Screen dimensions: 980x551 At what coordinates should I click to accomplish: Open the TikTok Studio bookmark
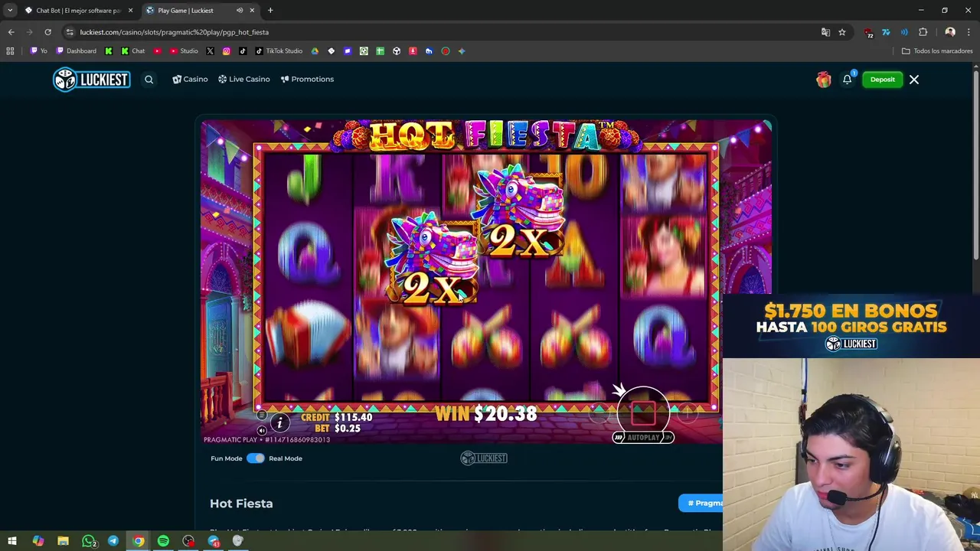[x=279, y=51]
